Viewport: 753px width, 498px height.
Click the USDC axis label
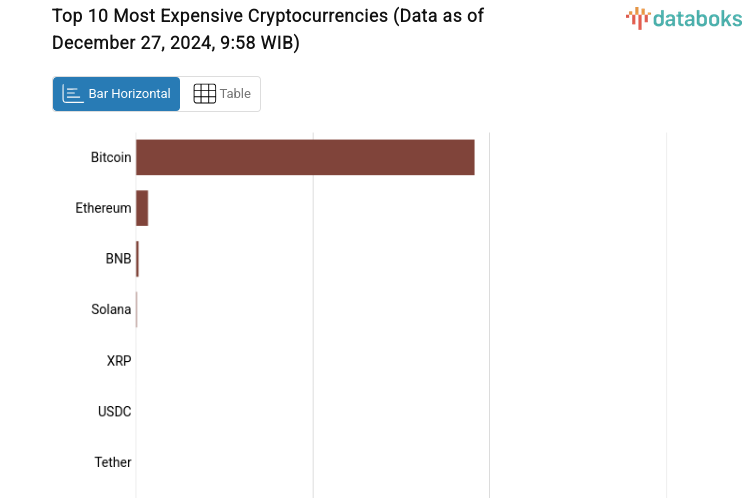click(x=114, y=411)
